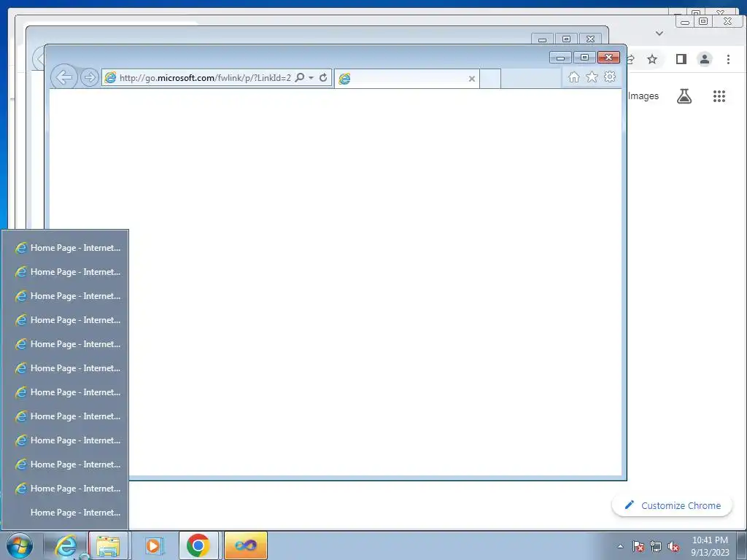Minimize the front Internet Explorer window

pos(560,58)
